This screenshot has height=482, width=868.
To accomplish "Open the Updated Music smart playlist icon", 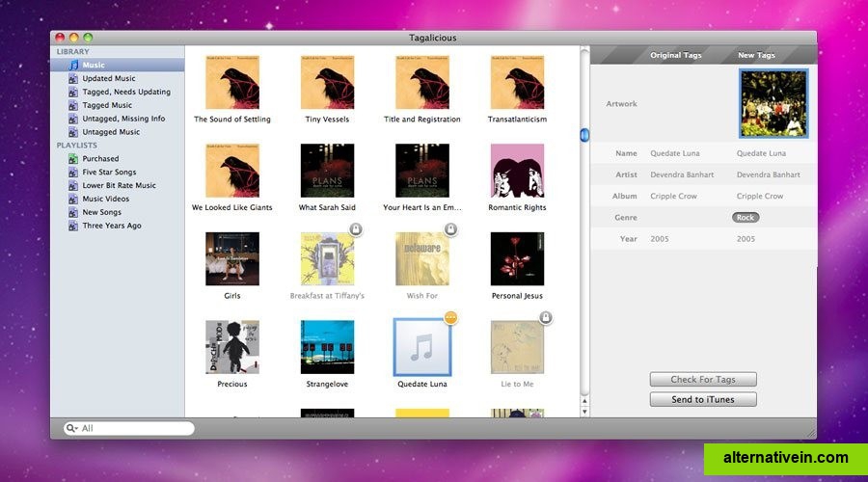I will click(x=73, y=79).
